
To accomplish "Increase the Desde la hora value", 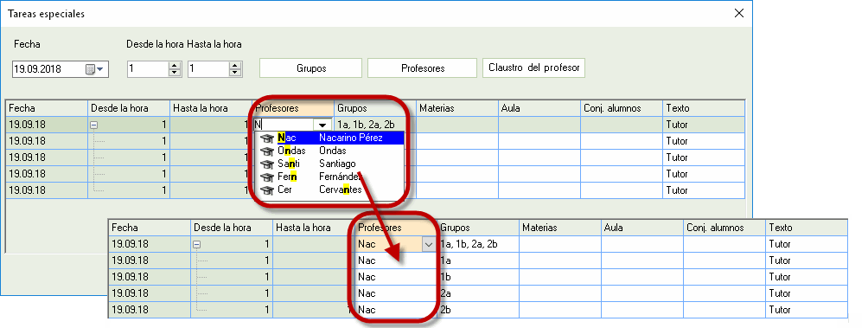I will pyautogui.click(x=175, y=66).
